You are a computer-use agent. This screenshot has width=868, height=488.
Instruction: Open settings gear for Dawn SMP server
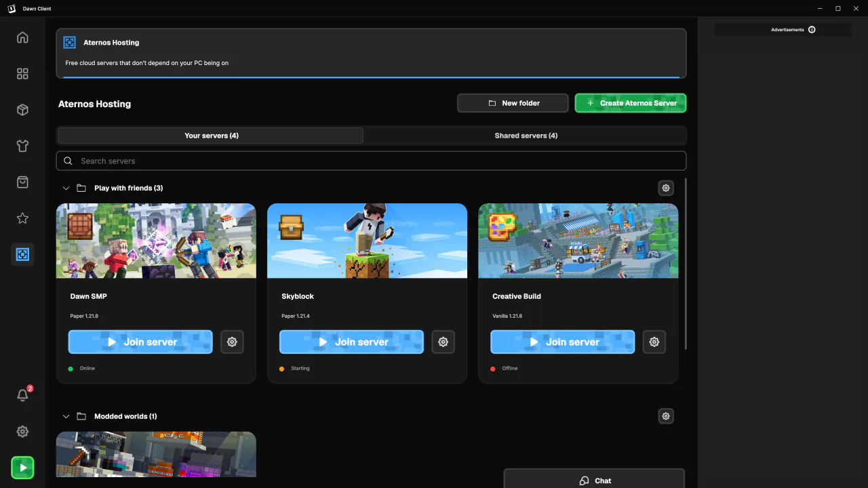pyautogui.click(x=232, y=342)
